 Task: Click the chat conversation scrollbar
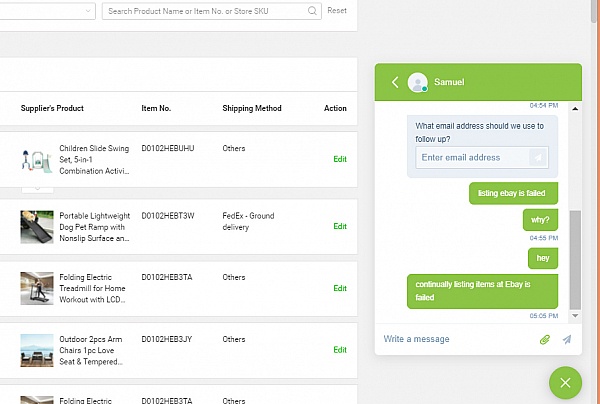(x=574, y=260)
